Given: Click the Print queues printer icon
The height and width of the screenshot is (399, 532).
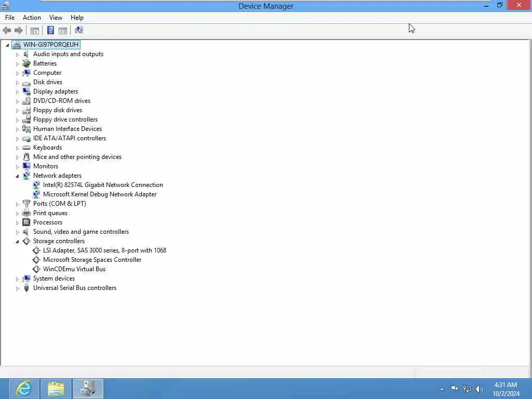Looking at the screenshot, I should click(26, 213).
